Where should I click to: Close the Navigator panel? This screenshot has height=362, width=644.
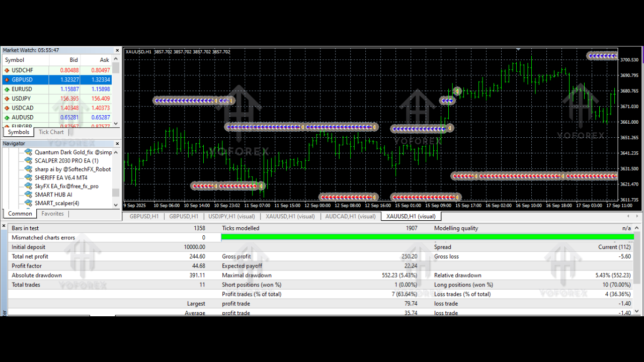pyautogui.click(x=117, y=144)
